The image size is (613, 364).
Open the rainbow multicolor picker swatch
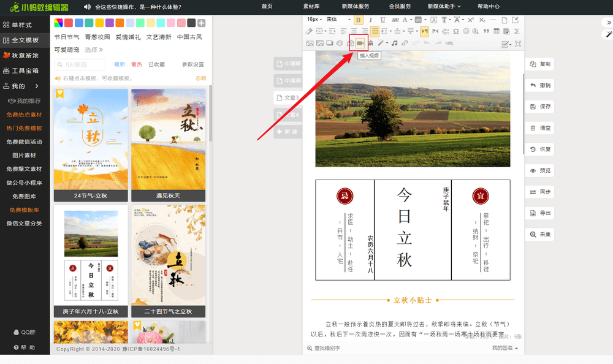click(58, 23)
